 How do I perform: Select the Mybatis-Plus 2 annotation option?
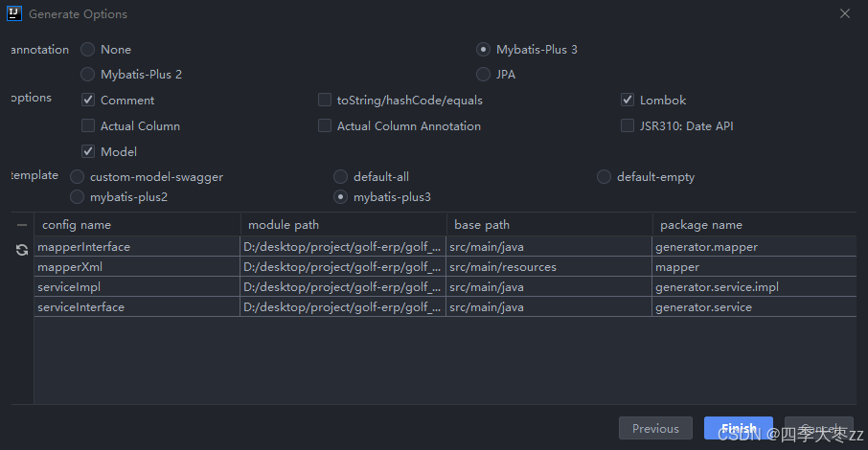[87, 74]
